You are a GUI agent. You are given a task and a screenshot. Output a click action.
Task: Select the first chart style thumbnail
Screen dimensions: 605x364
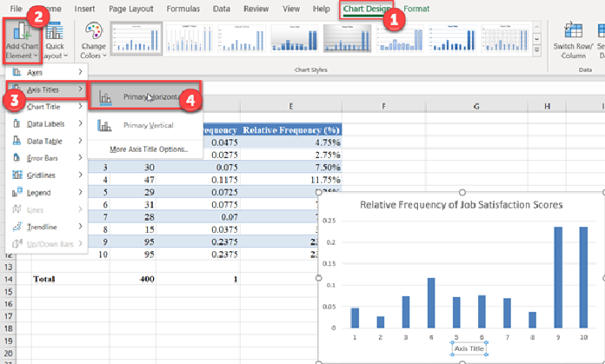click(136, 37)
